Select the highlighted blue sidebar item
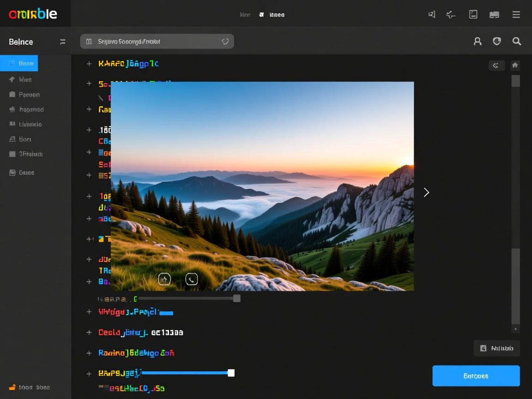The width and height of the screenshot is (532, 399). click(19, 63)
